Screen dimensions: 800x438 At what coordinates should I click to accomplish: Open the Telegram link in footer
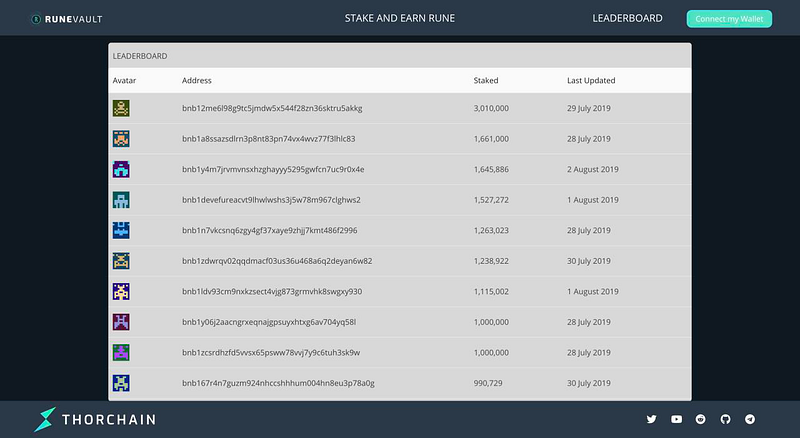pos(750,419)
